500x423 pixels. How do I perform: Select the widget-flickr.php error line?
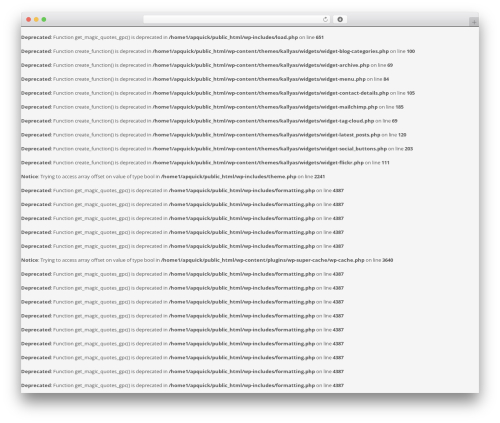click(x=205, y=163)
